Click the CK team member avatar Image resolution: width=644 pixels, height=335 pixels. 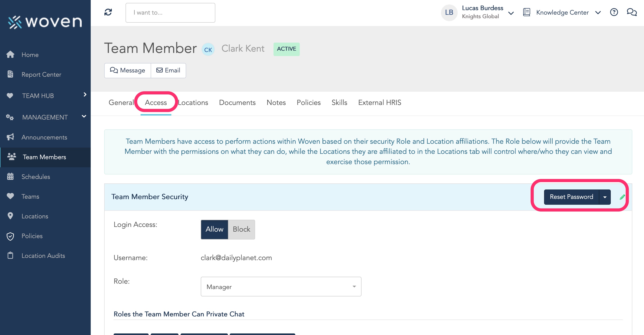pos(208,49)
